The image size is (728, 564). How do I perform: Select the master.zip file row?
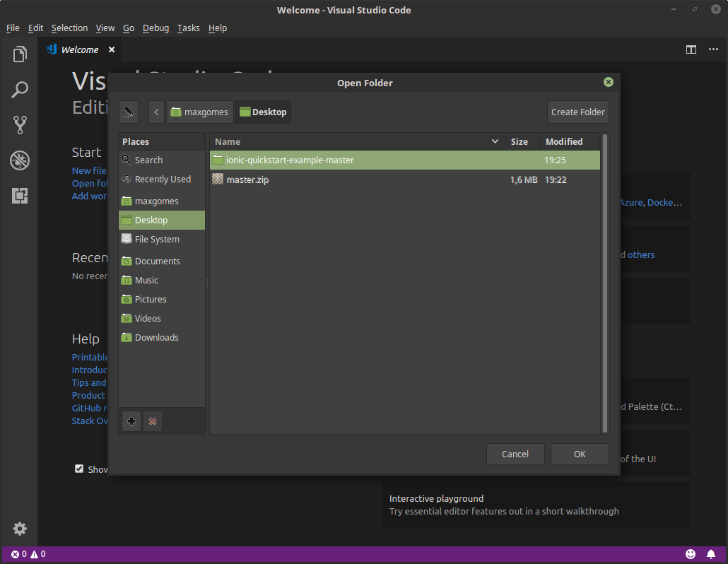(x=404, y=180)
